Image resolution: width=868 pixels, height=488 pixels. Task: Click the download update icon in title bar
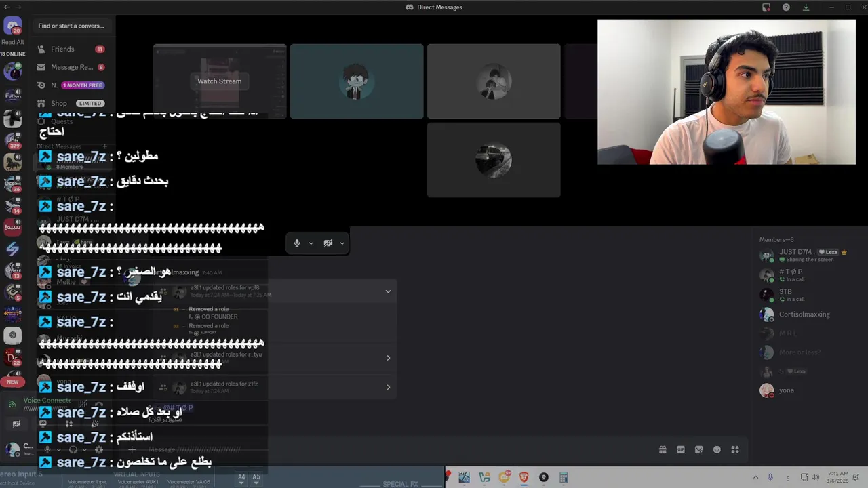[x=806, y=7]
